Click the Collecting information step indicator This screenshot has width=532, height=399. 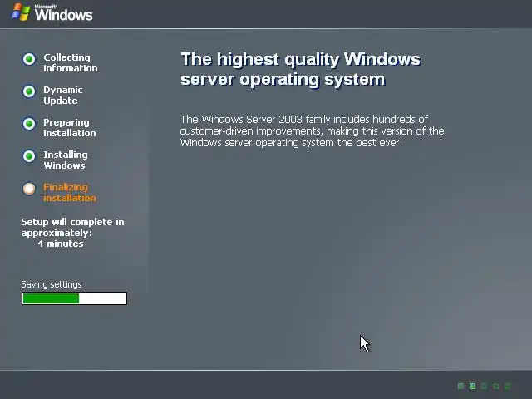(x=29, y=59)
